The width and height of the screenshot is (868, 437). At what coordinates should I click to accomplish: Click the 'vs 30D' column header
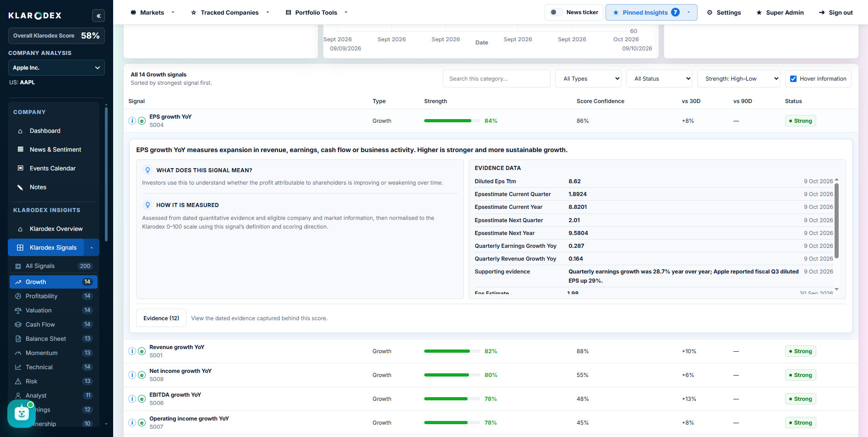691,101
